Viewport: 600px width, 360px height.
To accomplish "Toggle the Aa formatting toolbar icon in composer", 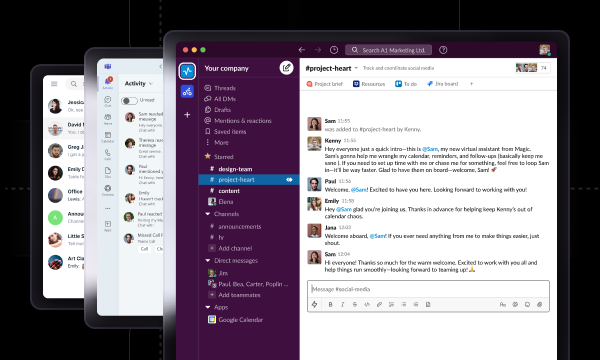I will click(x=503, y=305).
